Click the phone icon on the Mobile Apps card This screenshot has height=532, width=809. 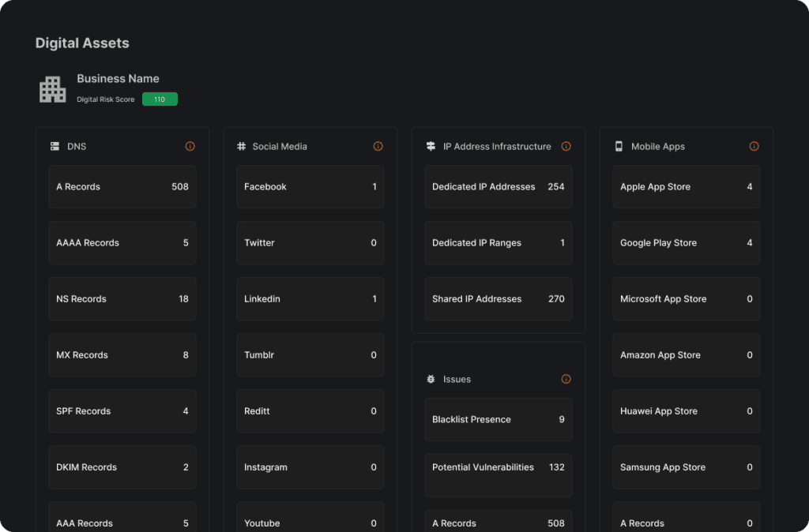coord(618,146)
